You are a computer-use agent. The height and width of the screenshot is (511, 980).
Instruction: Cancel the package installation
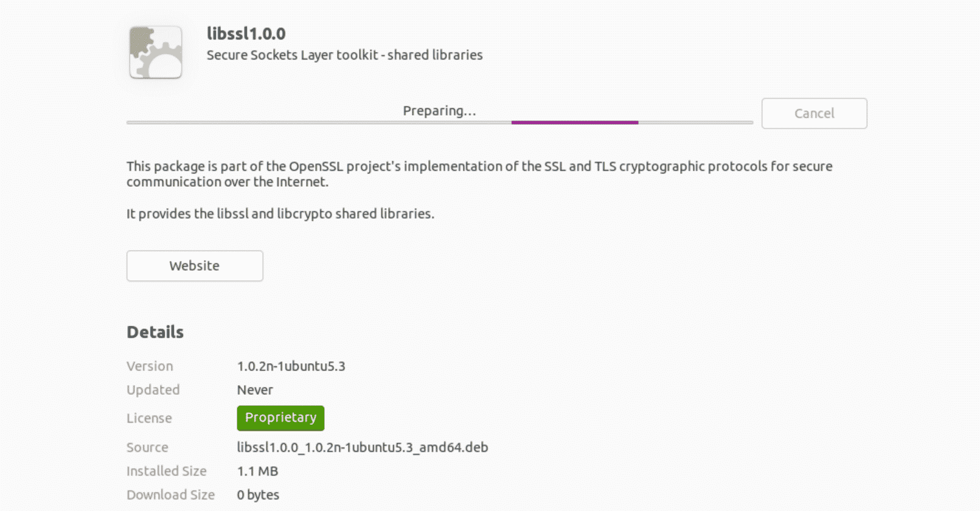click(x=814, y=113)
